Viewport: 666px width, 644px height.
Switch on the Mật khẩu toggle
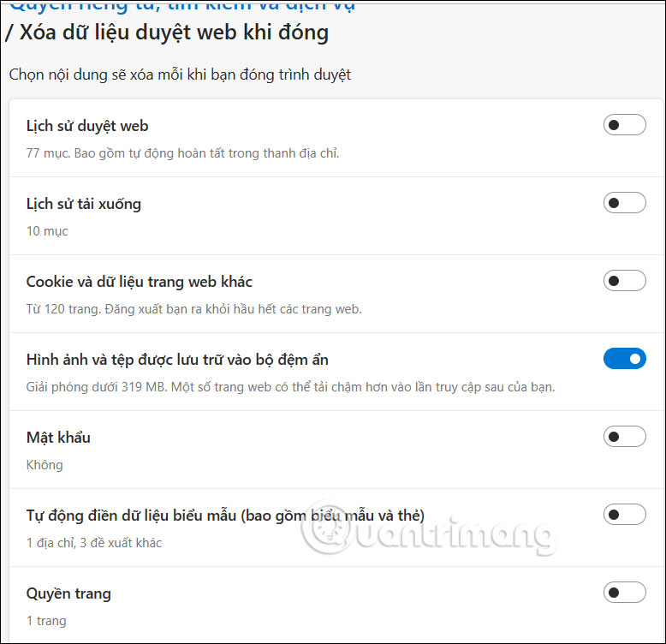[624, 437]
